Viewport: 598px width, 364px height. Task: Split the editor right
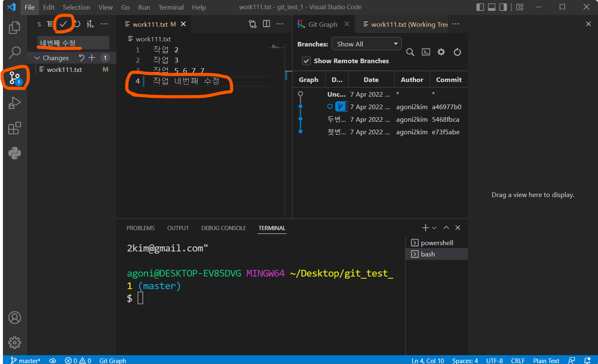point(267,24)
